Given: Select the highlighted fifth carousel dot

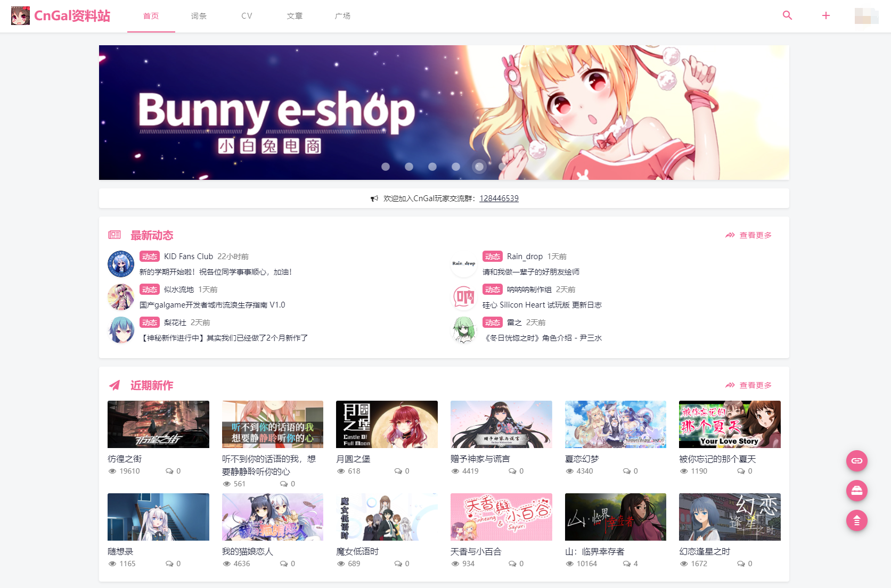Looking at the screenshot, I should pos(479,167).
